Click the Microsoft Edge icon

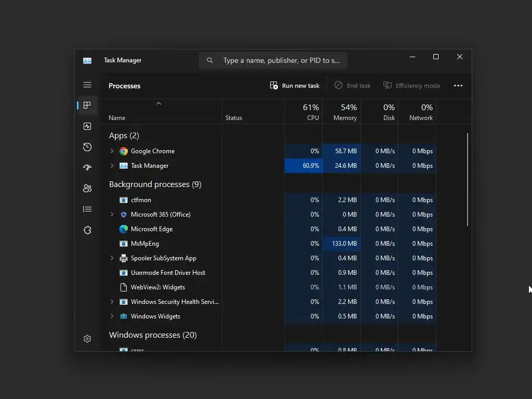point(124,229)
